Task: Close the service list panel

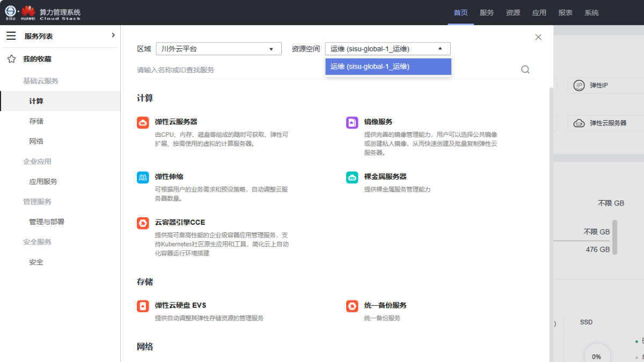Action: click(x=538, y=37)
